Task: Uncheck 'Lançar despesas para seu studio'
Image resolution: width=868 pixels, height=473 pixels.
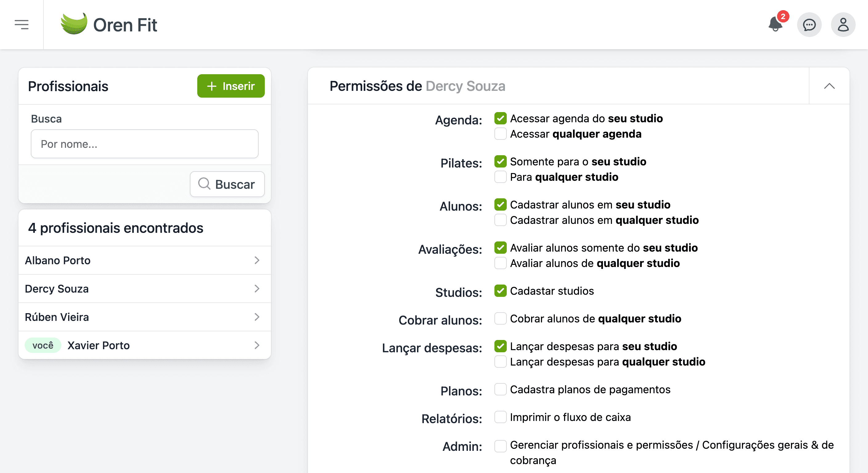Action: click(500, 346)
